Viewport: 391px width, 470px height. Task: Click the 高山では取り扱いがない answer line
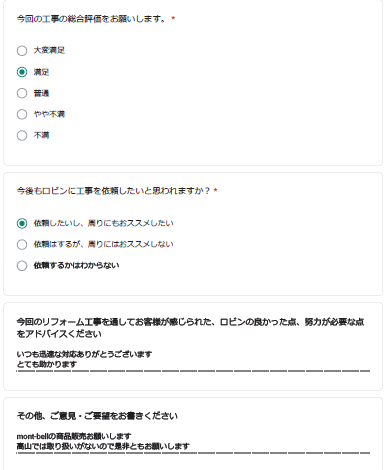pos(103,446)
